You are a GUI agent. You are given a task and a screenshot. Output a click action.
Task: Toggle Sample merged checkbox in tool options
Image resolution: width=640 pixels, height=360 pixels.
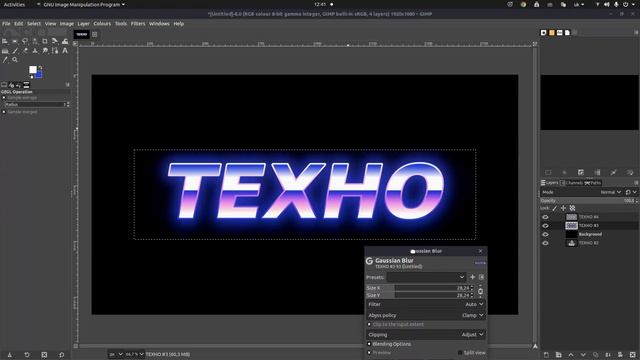pyautogui.click(x=4, y=112)
